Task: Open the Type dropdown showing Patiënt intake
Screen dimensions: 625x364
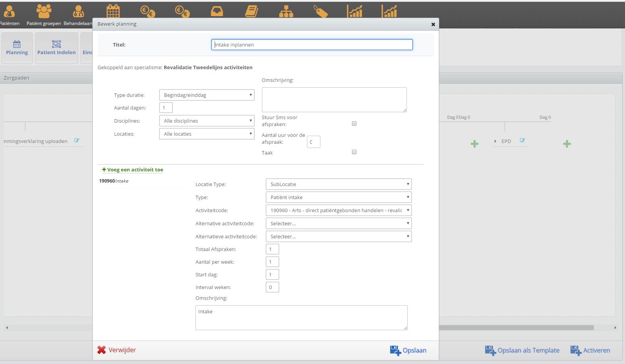Action: 338,197
